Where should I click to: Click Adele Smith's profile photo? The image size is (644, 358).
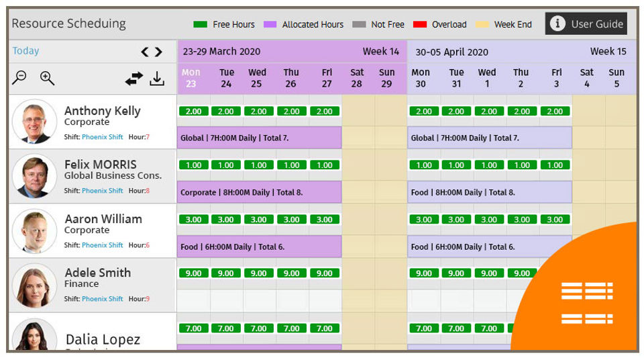[34, 285]
